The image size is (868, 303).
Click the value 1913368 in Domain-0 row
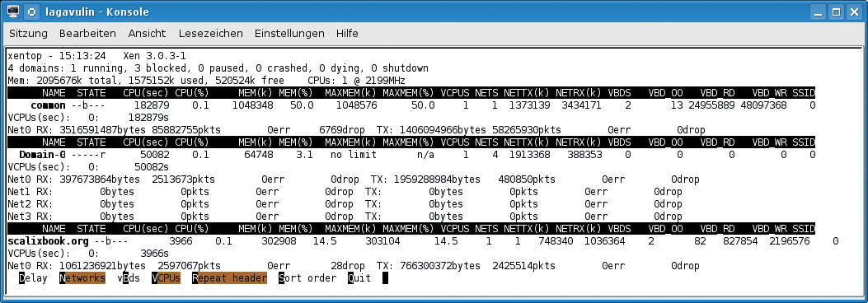[530, 155]
